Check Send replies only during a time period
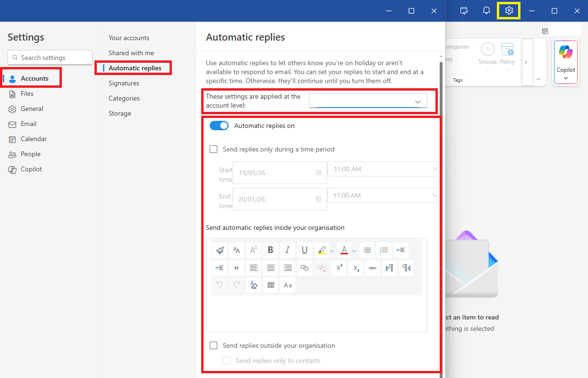 coord(213,149)
